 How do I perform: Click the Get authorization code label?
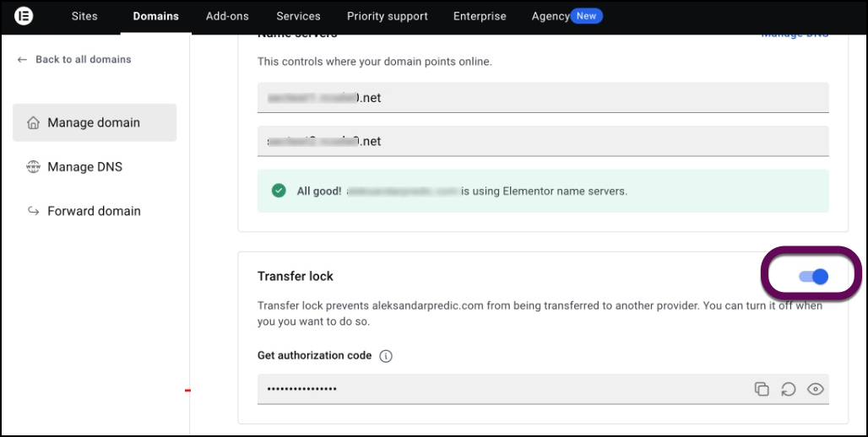point(314,356)
